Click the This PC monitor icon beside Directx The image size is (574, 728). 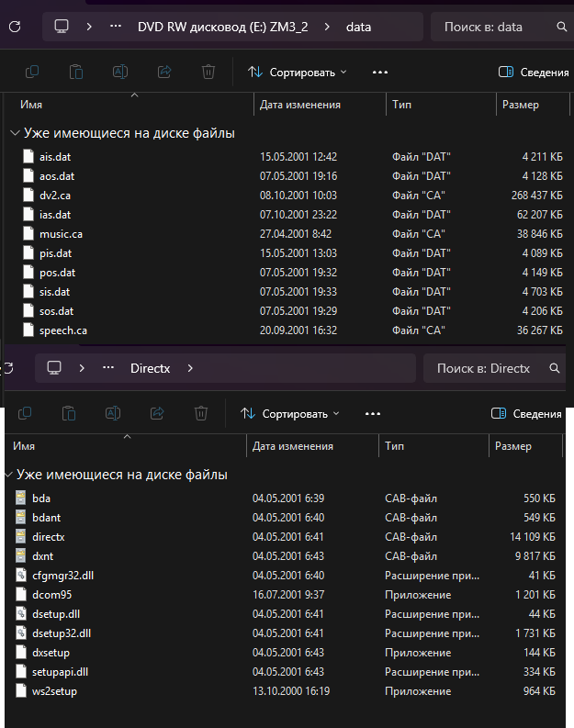[x=54, y=368]
